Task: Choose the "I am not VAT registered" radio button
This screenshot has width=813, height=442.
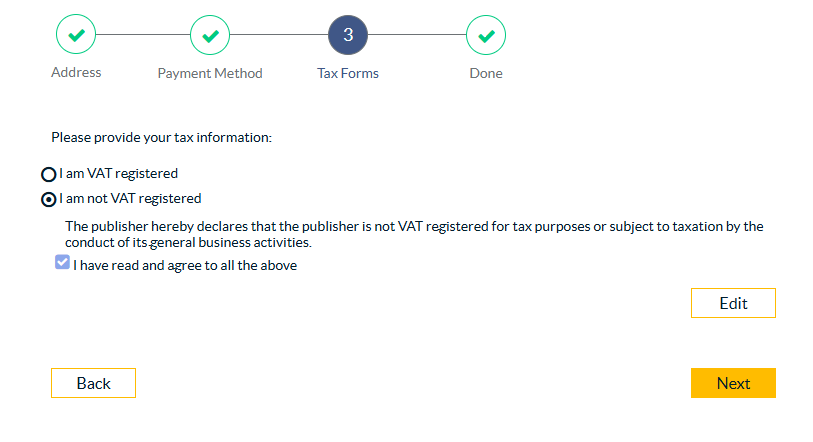Action: pyautogui.click(x=48, y=199)
